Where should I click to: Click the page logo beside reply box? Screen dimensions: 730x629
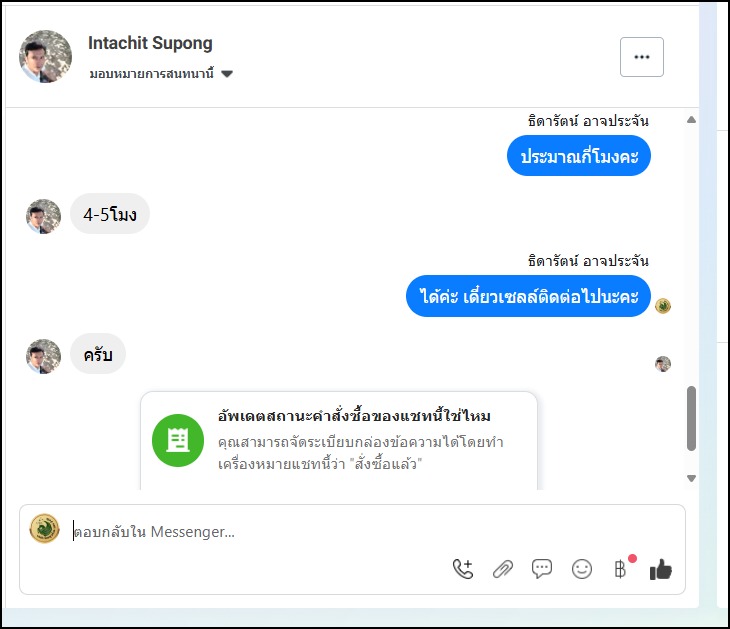[45, 529]
